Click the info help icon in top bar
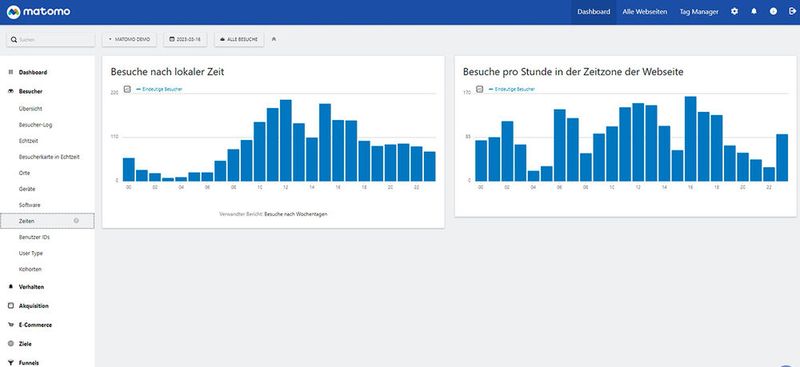Viewport: 800px width, 367px height. tap(773, 11)
